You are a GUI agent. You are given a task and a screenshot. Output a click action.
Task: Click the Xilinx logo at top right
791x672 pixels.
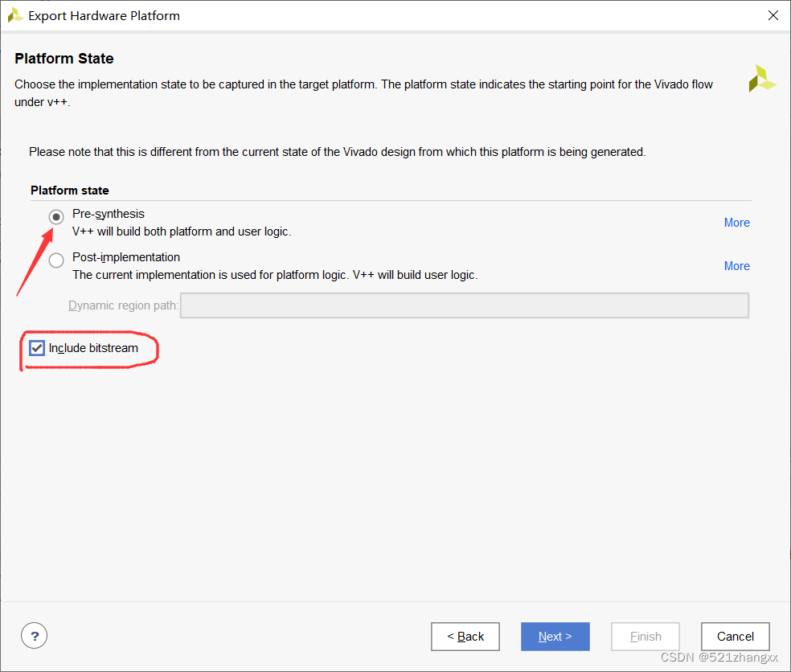tap(762, 80)
